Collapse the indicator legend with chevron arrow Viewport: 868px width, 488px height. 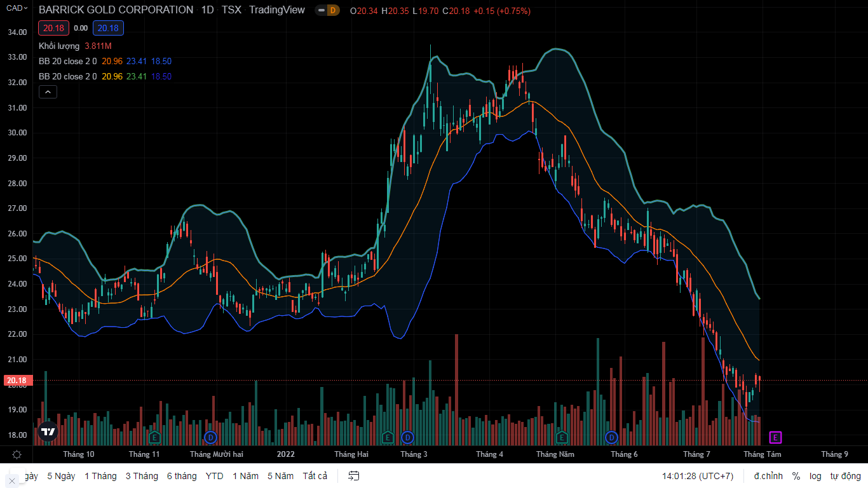click(x=48, y=92)
